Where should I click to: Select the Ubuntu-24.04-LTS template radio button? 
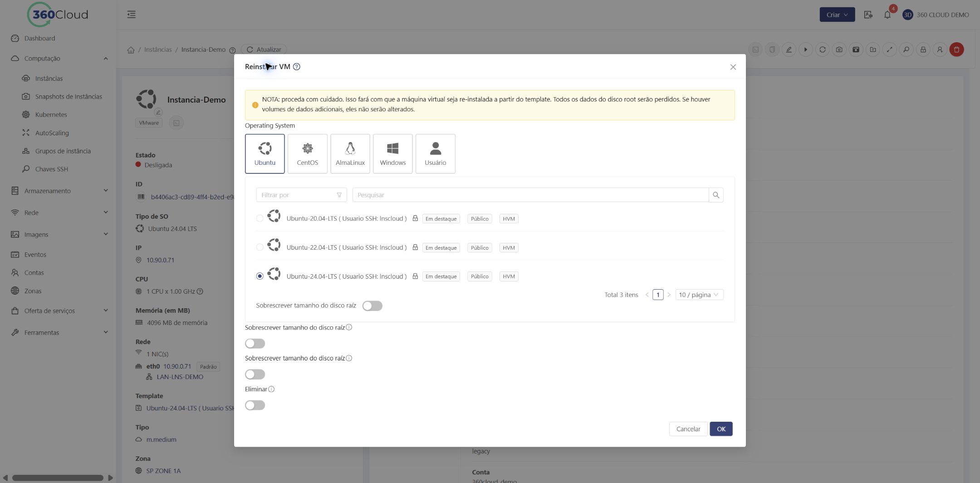pos(260,276)
